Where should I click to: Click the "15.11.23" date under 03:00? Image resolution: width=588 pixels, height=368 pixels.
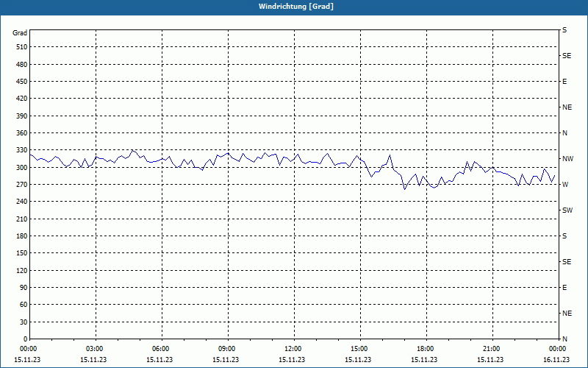click(x=93, y=360)
